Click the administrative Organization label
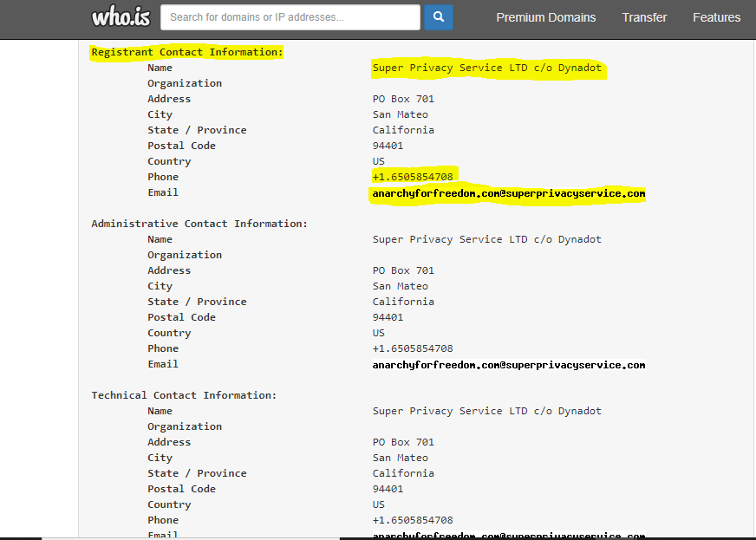The height and width of the screenshot is (540, 756). pos(185,255)
